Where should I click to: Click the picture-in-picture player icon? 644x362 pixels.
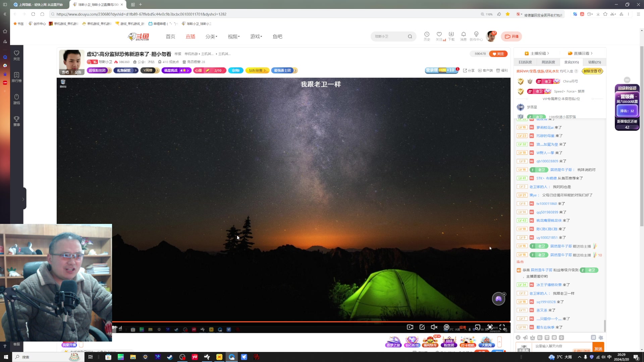click(477, 327)
